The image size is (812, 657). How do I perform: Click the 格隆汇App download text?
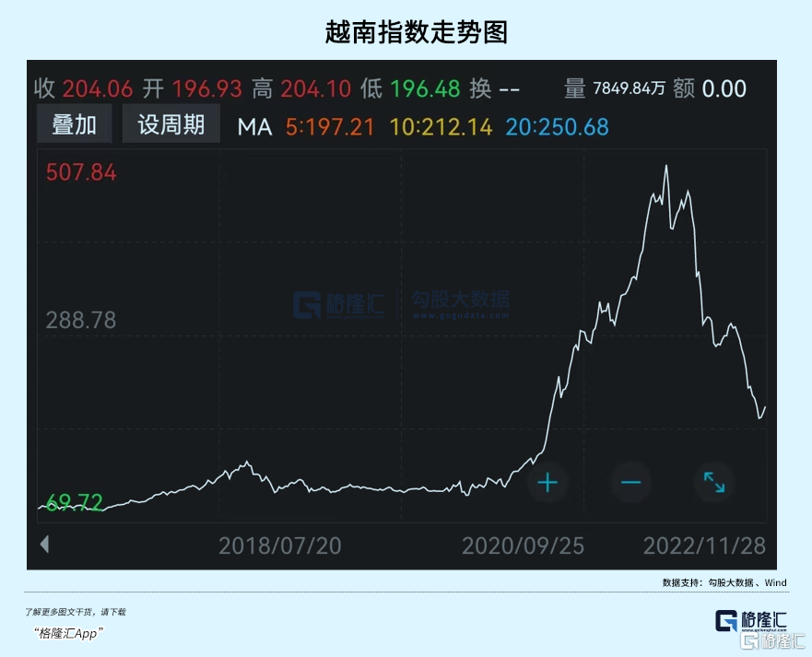(x=68, y=633)
